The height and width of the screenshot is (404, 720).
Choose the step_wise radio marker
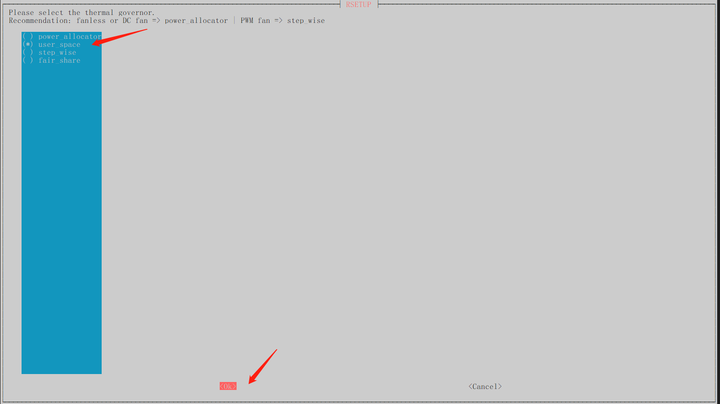tap(28, 52)
